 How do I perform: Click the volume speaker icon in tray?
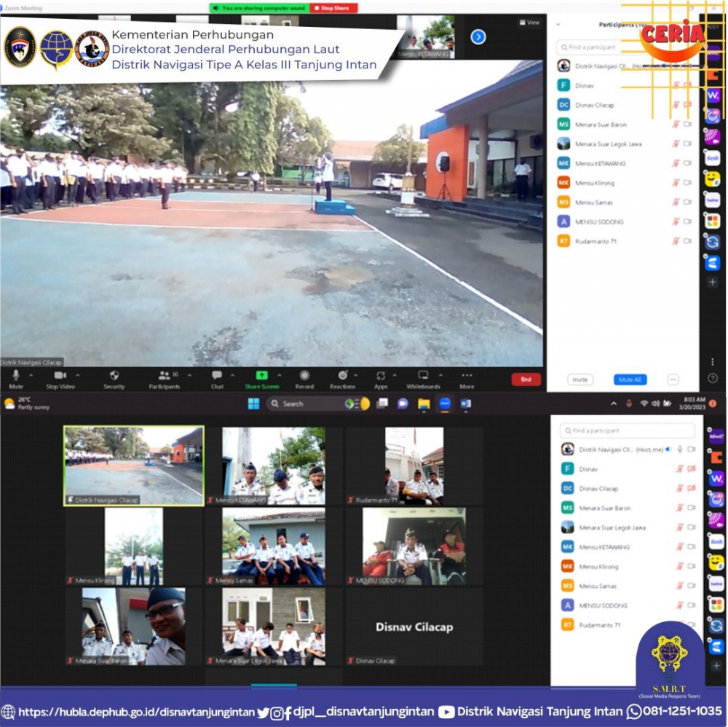point(655,404)
